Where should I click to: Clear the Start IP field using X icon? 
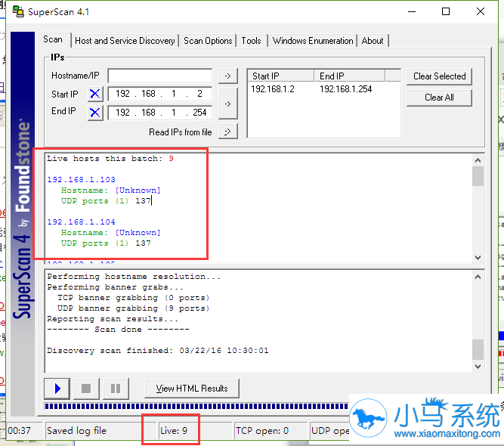[95, 94]
